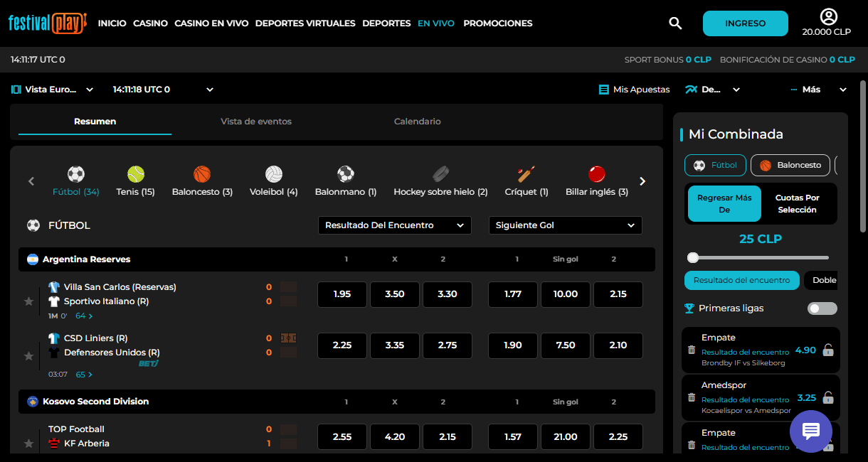Toggle the Primeras ligas switch

pos(822,308)
